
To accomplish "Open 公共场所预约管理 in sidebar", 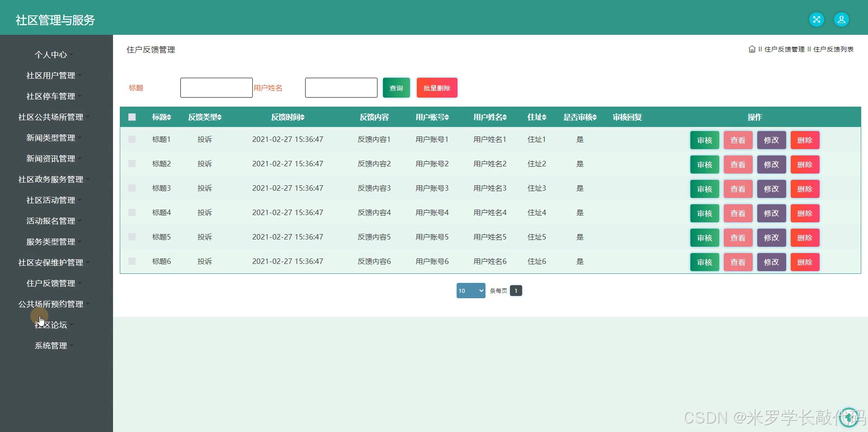I will [54, 304].
